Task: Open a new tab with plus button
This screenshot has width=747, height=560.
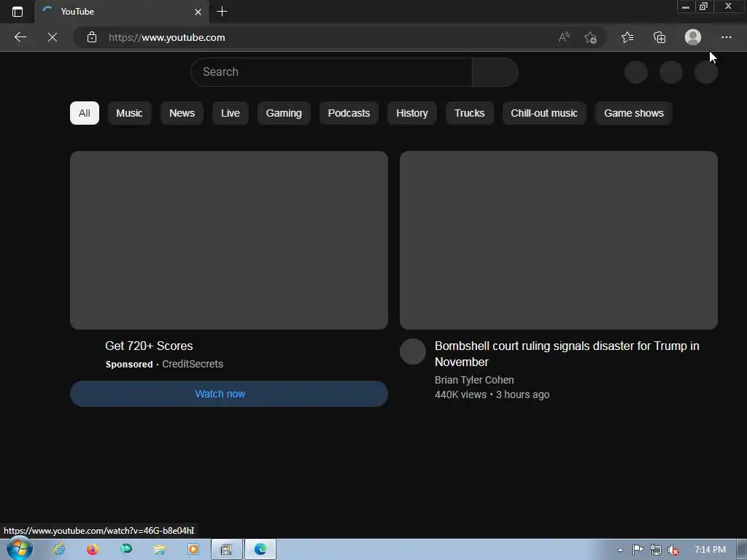Action: (x=222, y=12)
